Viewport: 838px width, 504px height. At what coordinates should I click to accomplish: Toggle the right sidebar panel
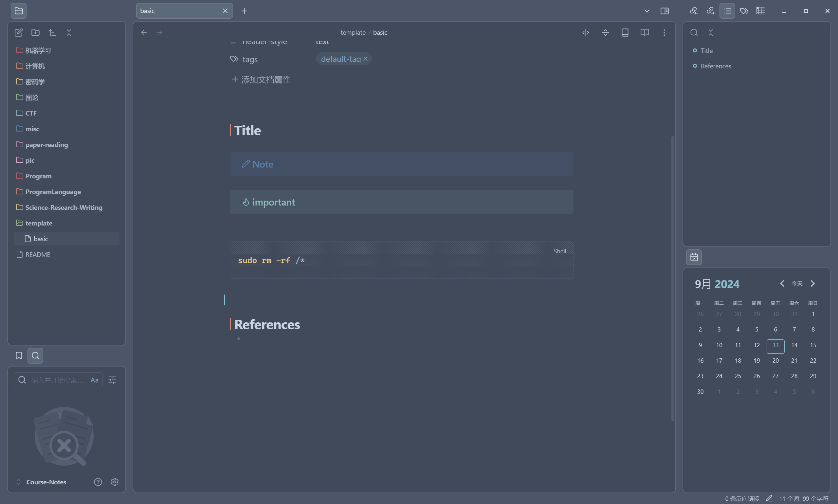pyautogui.click(x=665, y=11)
